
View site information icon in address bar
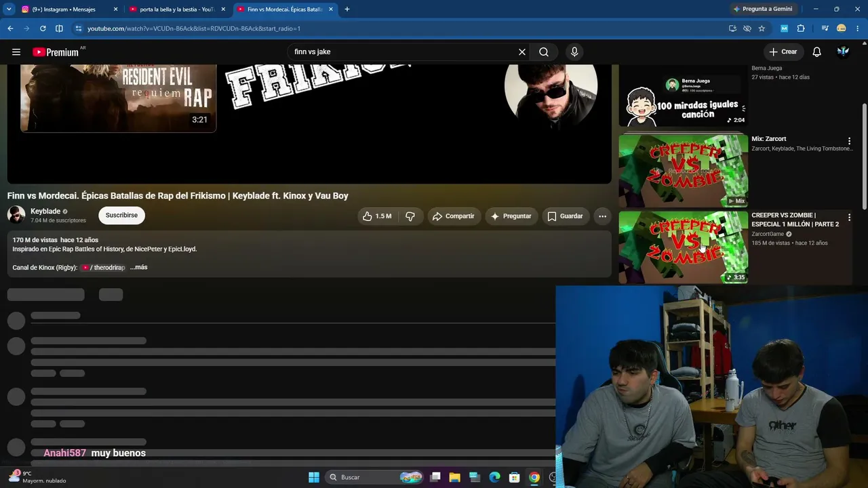click(x=79, y=28)
